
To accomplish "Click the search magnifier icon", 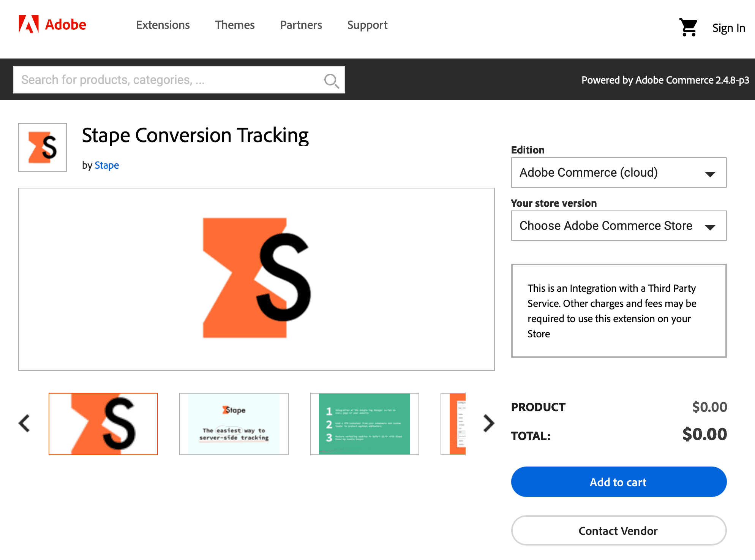I will pos(331,80).
